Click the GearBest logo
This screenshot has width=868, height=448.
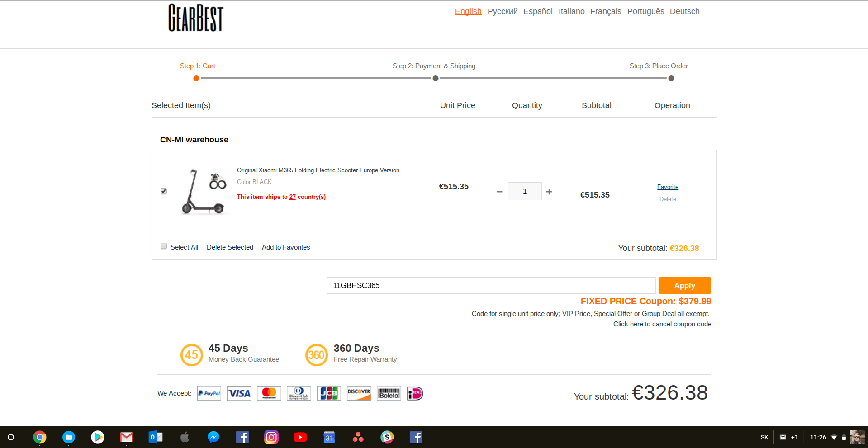coord(196,18)
